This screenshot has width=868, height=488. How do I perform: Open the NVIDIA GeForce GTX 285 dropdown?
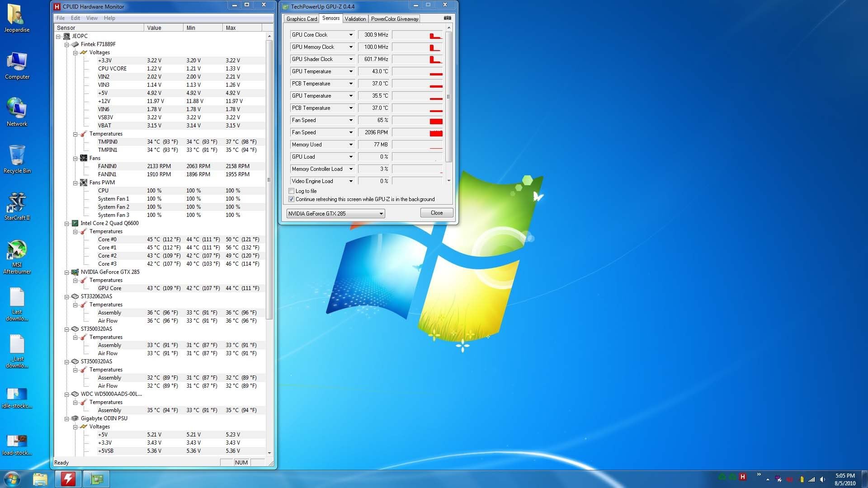click(x=381, y=214)
